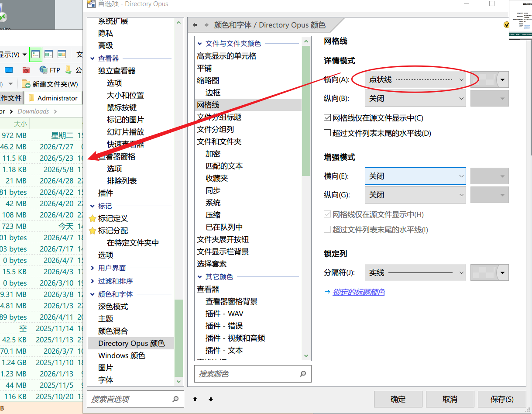Open the 详情模式 纵向(B) dropdown
The image size is (532, 414).
[415, 98]
